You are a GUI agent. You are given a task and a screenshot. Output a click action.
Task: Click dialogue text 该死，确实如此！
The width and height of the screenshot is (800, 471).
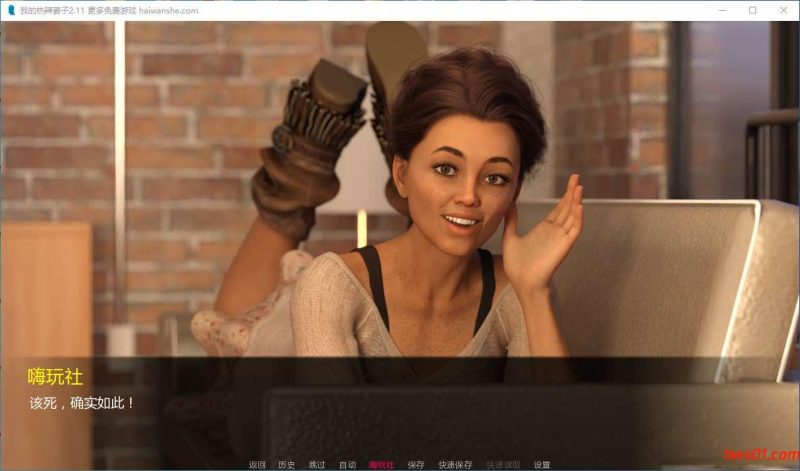82,403
